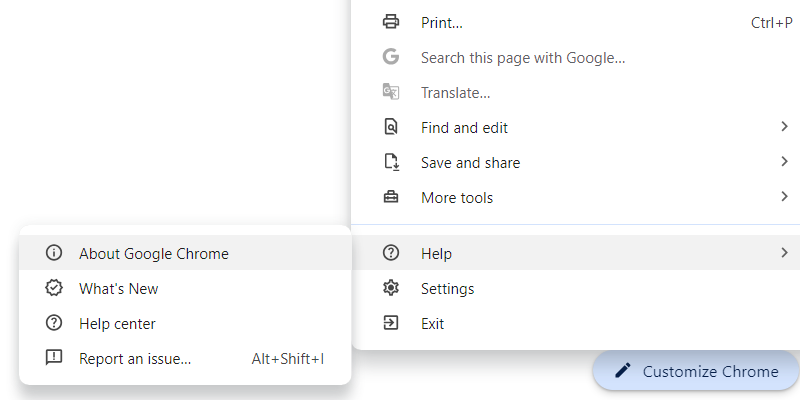Open Settings from the menu
The width and height of the screenshot is (800, 400).
point(576,288)
